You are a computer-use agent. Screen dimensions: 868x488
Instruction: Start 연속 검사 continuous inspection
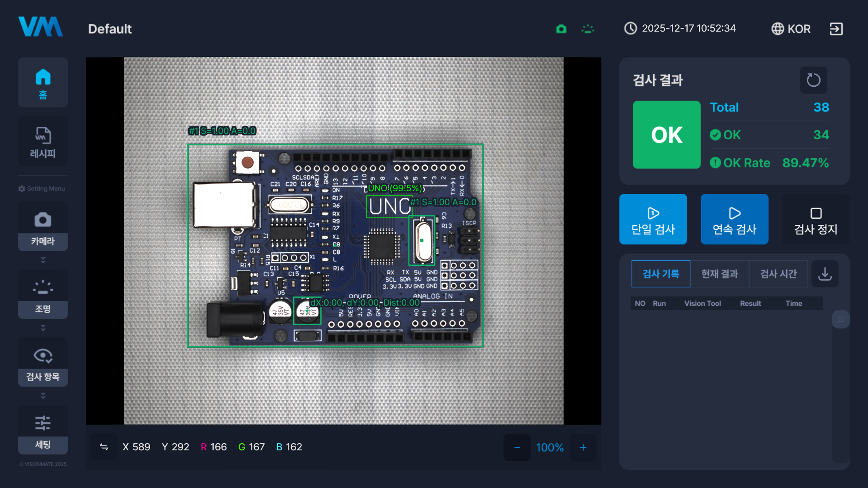coord(735,219)
